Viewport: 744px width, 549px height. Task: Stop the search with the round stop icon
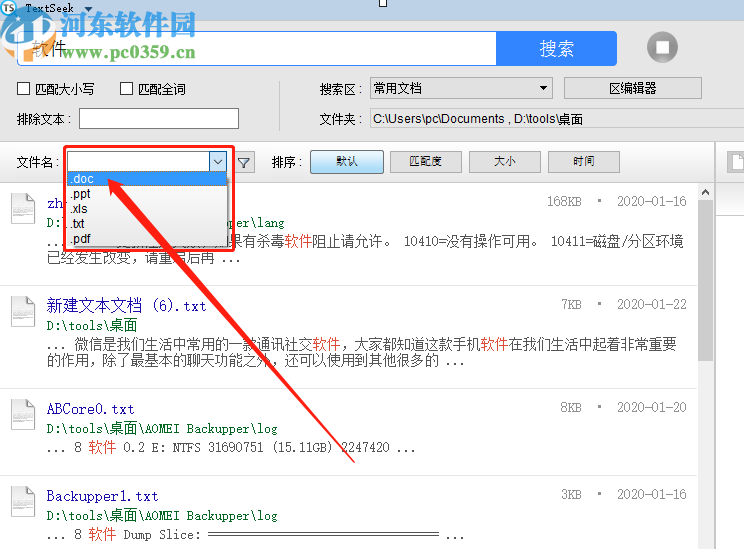[x=662, y=47]
